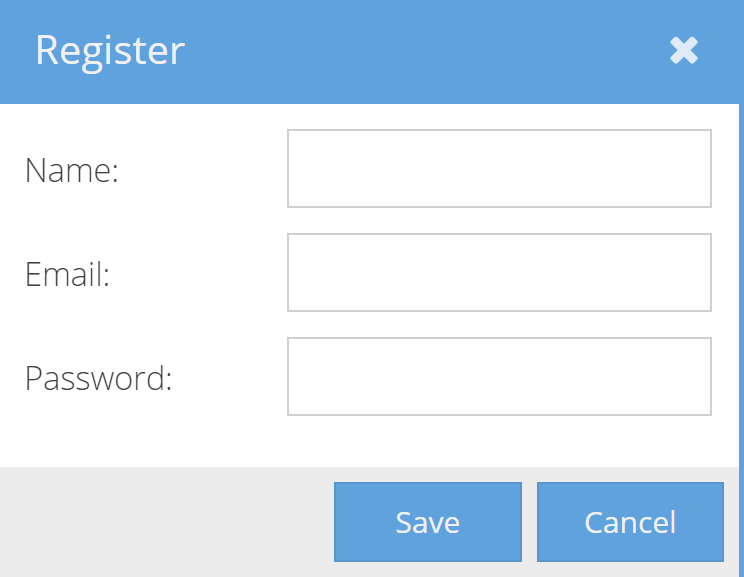Select the text box next to Password
The height and width of the screenshot is (577, 744).
(x=499, y=376)
